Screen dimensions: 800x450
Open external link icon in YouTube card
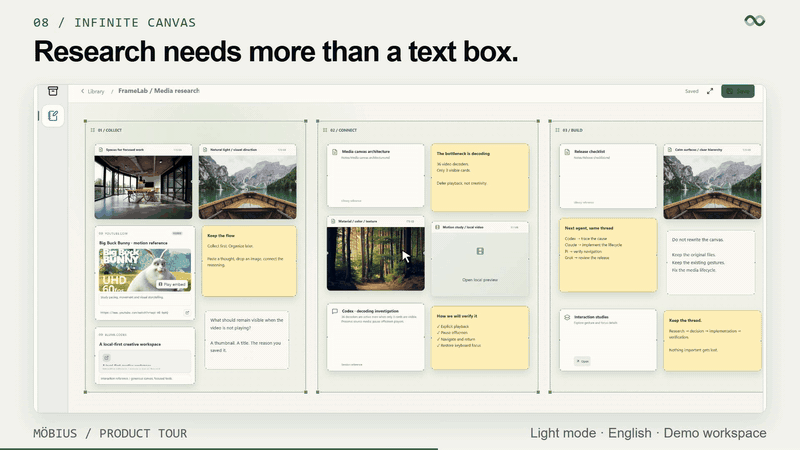click(187, 313)
